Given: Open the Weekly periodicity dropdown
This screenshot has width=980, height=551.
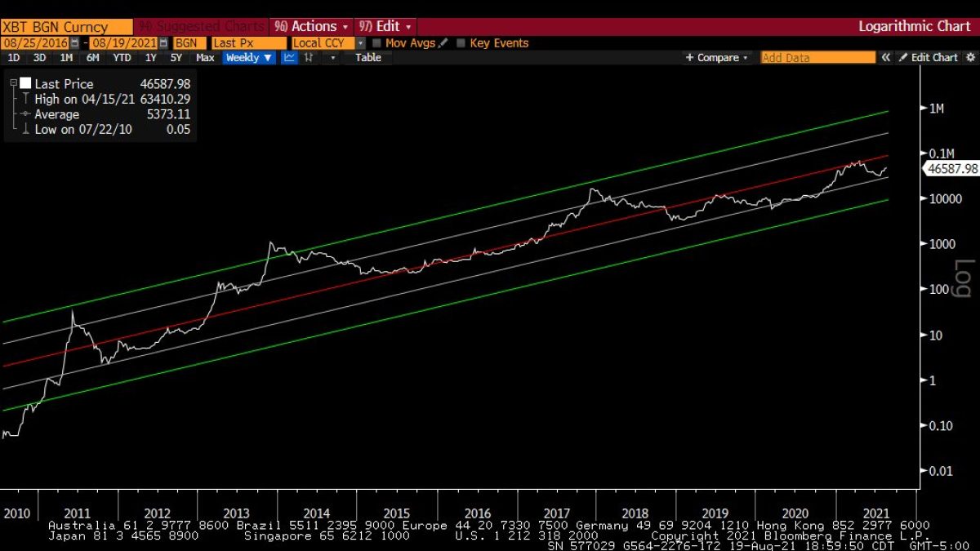Looking at the screenshot, I should pyautogui.click(x=248, y=58).
